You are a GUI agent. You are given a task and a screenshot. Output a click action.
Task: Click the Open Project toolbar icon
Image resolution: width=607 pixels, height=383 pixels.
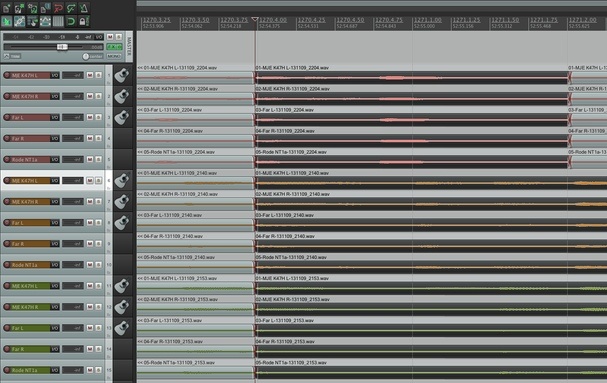(19, 8)
